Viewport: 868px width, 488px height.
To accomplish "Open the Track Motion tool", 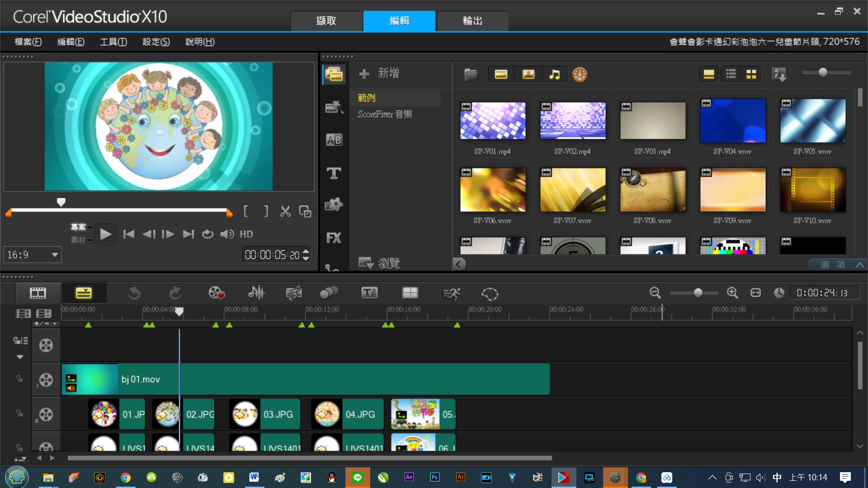I will coord(329,294).
